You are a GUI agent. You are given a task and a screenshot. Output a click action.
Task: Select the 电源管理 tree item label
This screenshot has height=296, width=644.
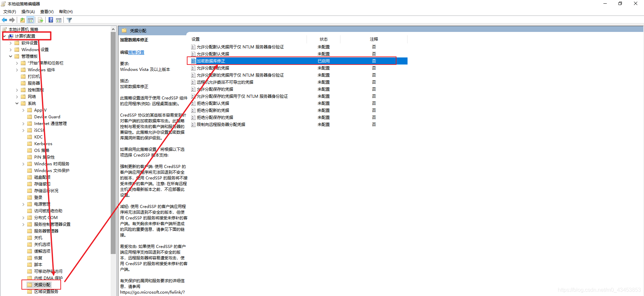[x=42, y=204]
